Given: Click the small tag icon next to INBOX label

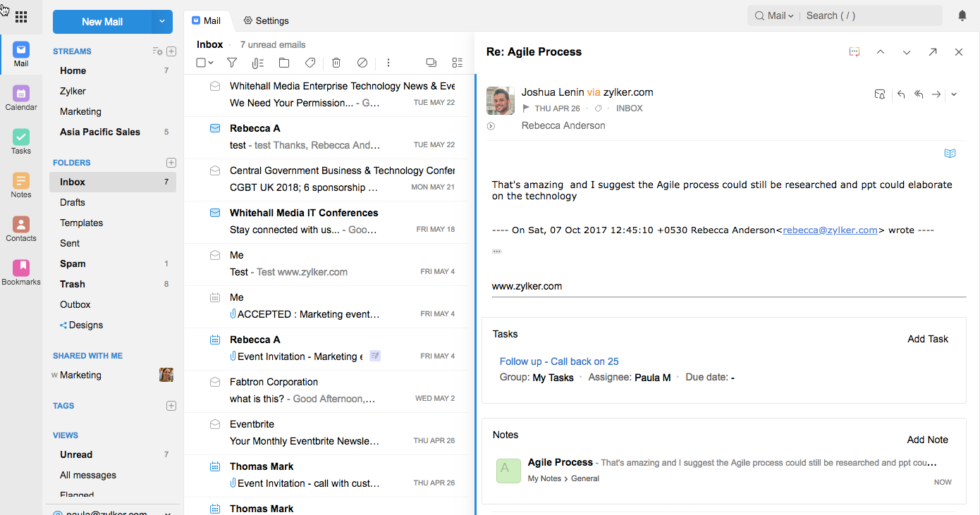Looking at the screenshot, I should [599, 108].
